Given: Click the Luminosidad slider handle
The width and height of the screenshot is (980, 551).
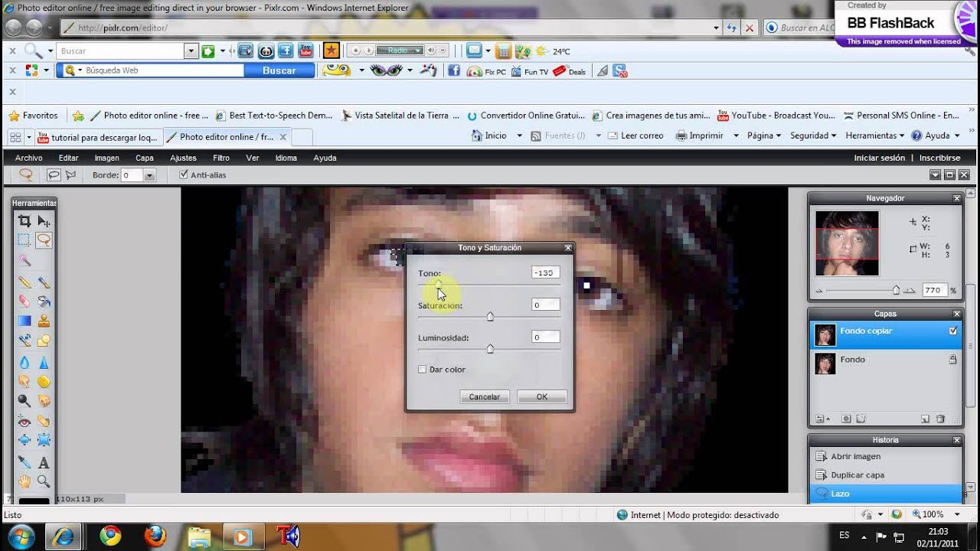Looking at the screenshot, I should (490, 348).
